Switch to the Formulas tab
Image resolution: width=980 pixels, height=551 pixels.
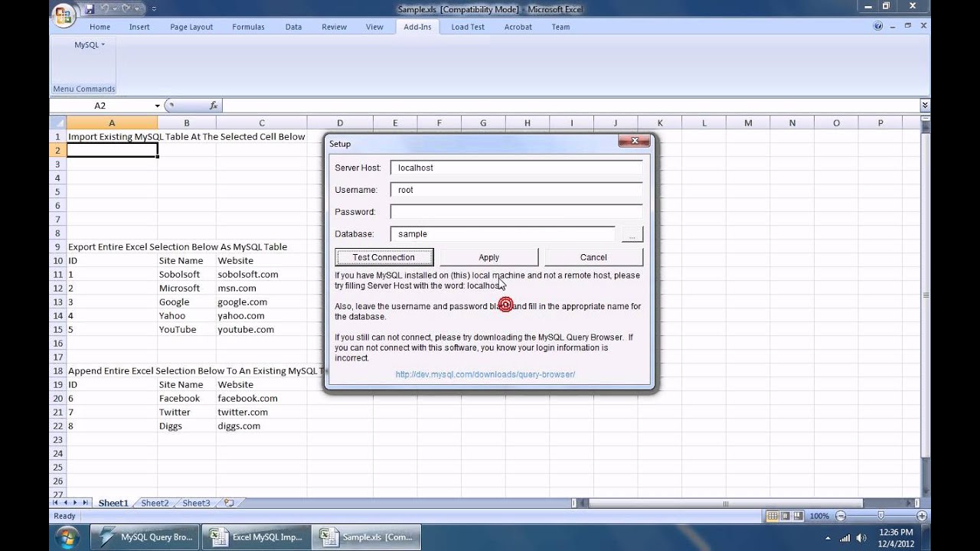point(248,27)
